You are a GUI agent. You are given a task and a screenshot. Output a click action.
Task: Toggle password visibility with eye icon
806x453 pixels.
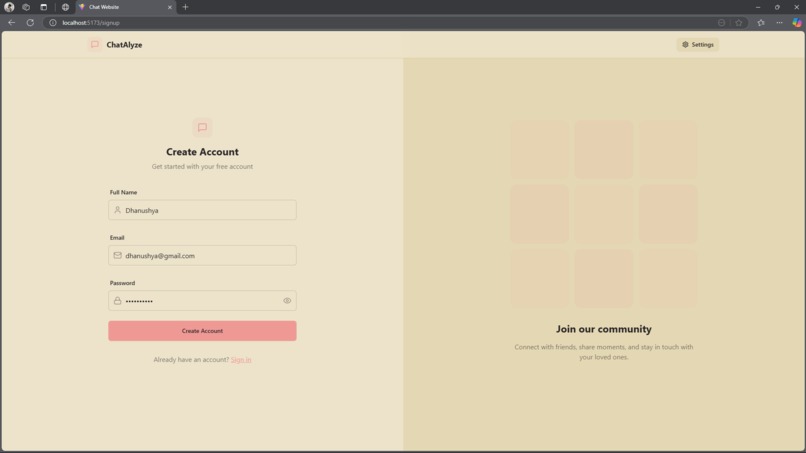click(x=287, y=301)
